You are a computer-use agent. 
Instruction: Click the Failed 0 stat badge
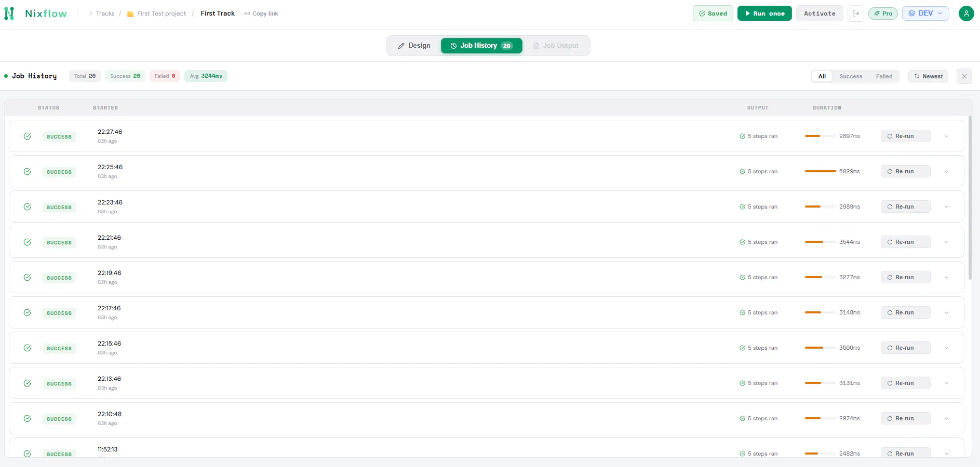pos(165,76)
